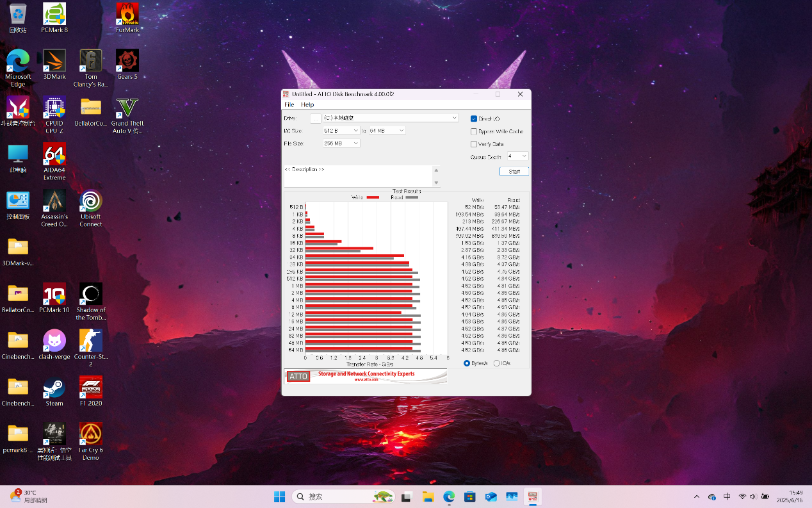Click into the Description text field
This screenshot has width=812, height=508.
pyautogui.click(x=359, y=176)
